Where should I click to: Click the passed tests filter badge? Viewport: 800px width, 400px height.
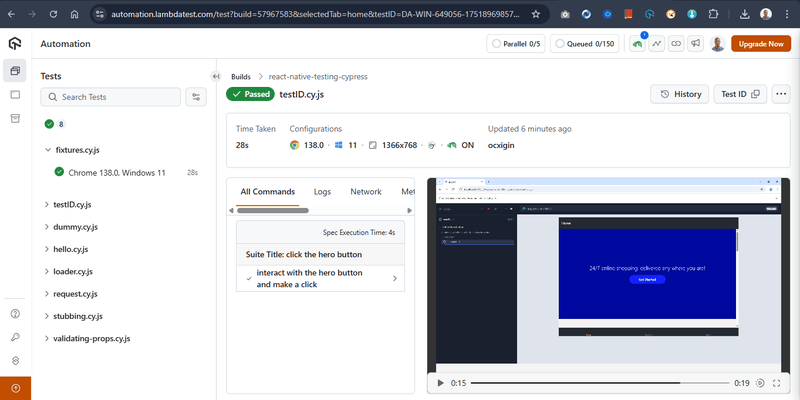(55, 124)
